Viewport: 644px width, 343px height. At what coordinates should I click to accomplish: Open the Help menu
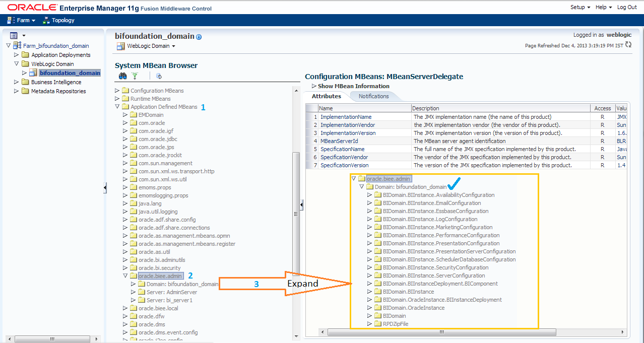[x=604, y=7]
